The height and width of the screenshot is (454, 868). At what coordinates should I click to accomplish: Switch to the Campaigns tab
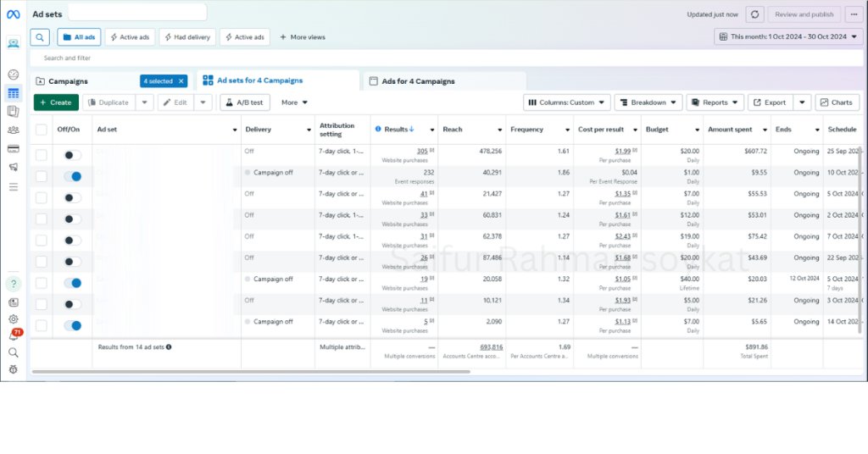pos(68,81)
